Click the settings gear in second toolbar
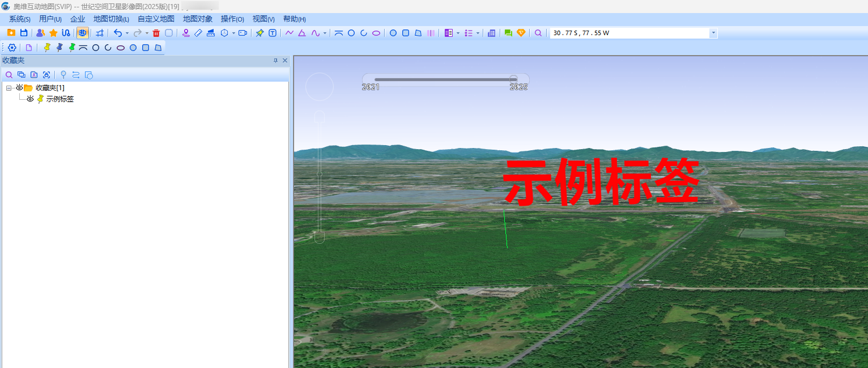The width and height of the screenshot is (868, 368). (12, 48)
